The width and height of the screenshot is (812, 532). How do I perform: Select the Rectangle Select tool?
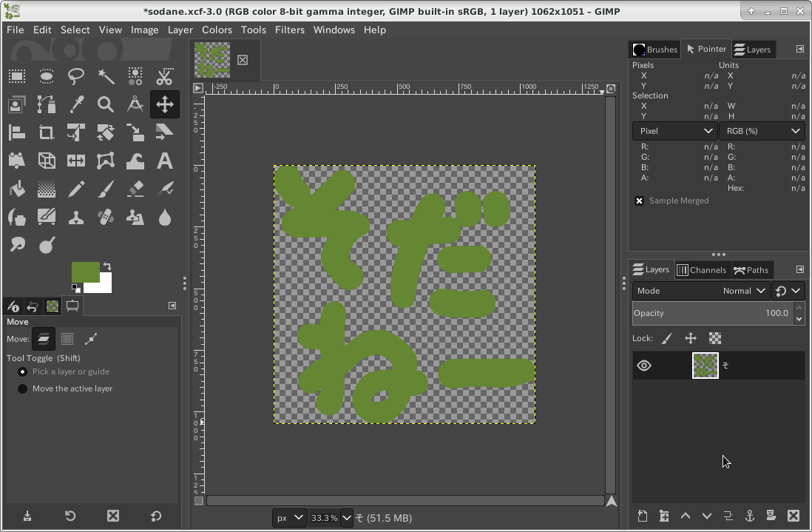click(17, 77)
